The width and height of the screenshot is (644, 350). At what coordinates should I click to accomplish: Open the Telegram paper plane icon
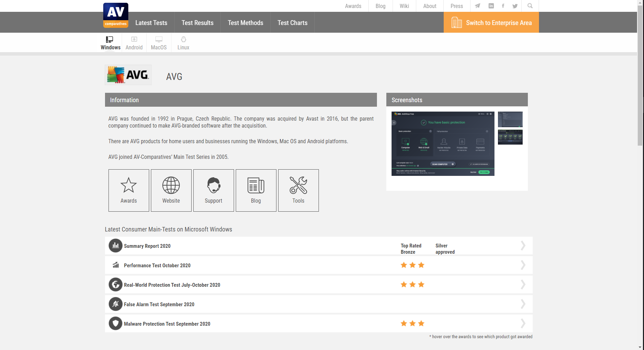[477, 6]
